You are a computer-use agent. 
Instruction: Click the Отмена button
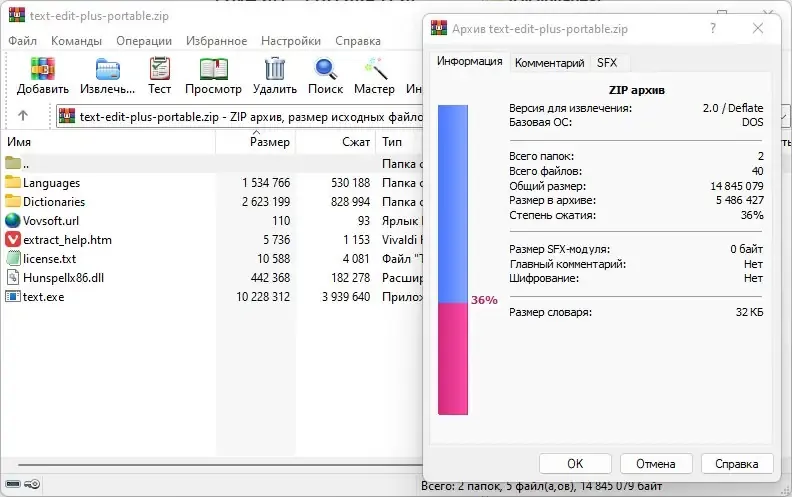(x=656, y=463)
